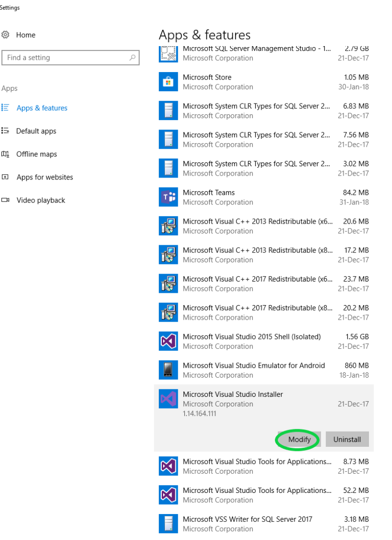Select Microsoft SQL Server Management Studio row
Viewport: 392px width, 540px height.
pos(264,54)
